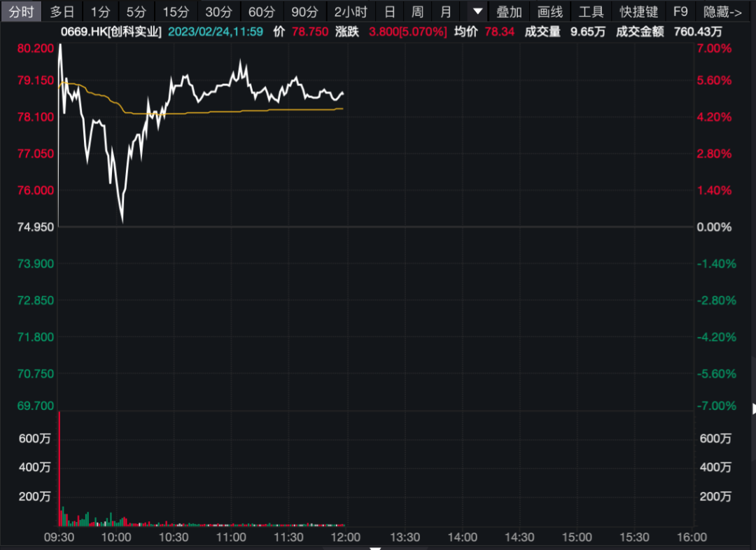The width and height of the screenshot is (756, 550).
Task: Switch to the 分时 intraday tab
Action: pos(21,12)
